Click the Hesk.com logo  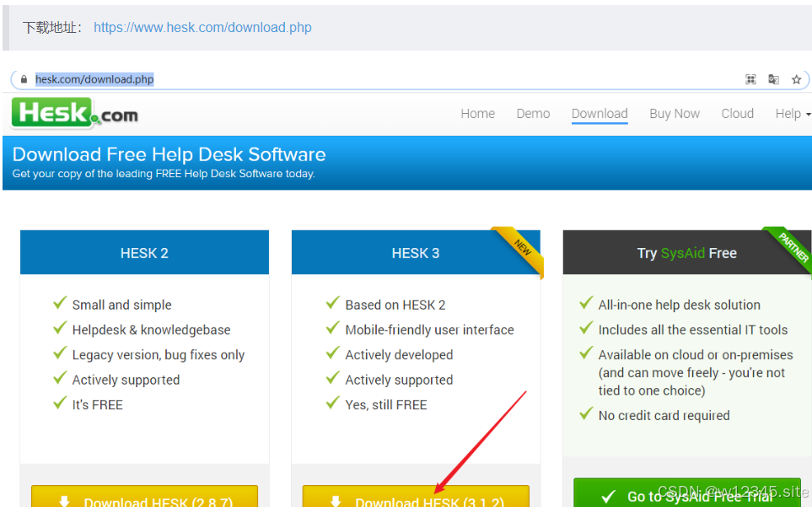(x=74, y=113)
